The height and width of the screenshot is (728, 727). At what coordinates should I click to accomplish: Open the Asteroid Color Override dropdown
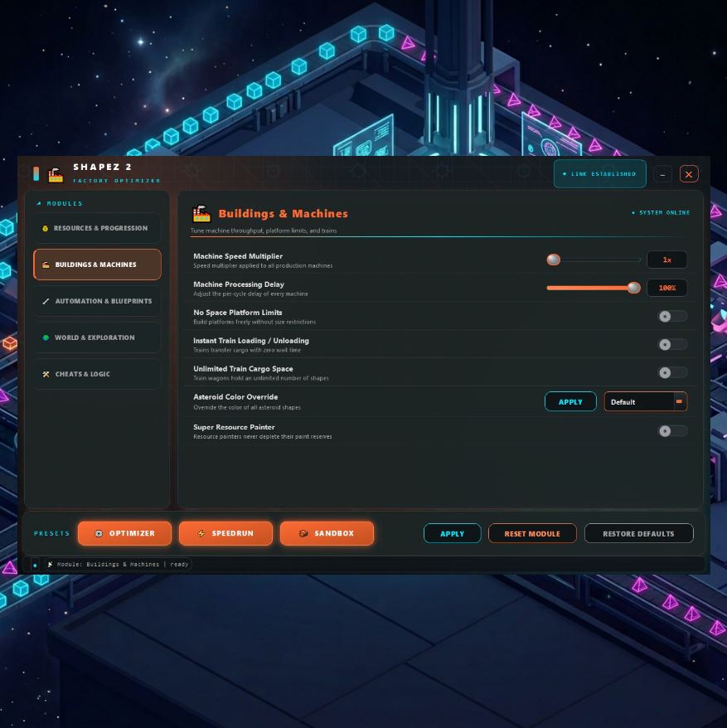[645, 402]
